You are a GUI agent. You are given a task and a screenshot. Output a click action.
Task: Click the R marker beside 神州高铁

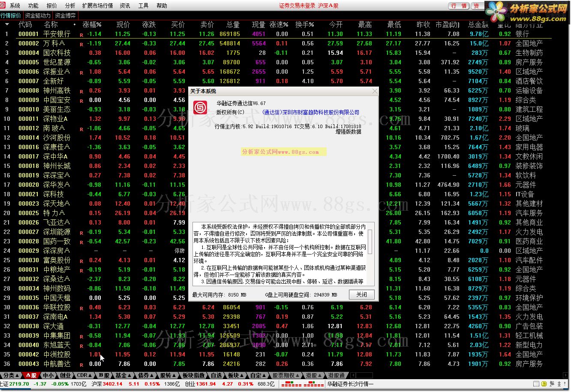[x=81, y=91]
